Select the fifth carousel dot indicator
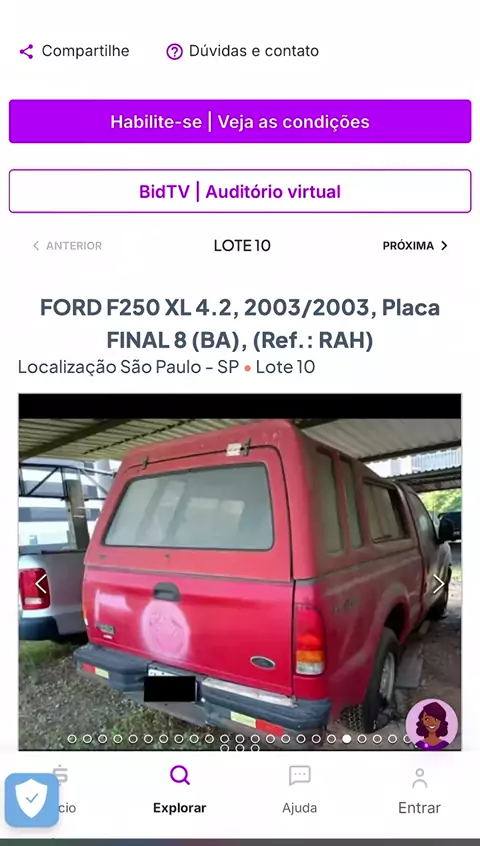Viewport: 480px width, 846px height. coord(133,739)
